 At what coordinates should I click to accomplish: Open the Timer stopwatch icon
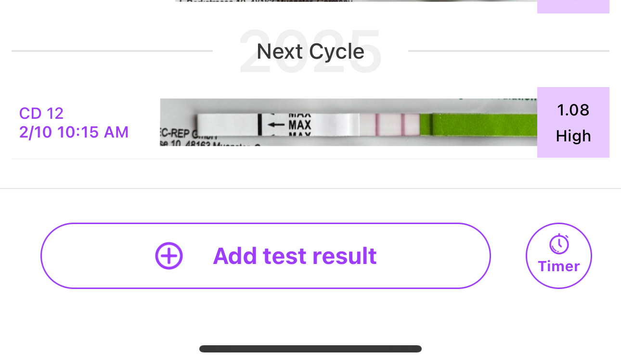pos(559,244)
